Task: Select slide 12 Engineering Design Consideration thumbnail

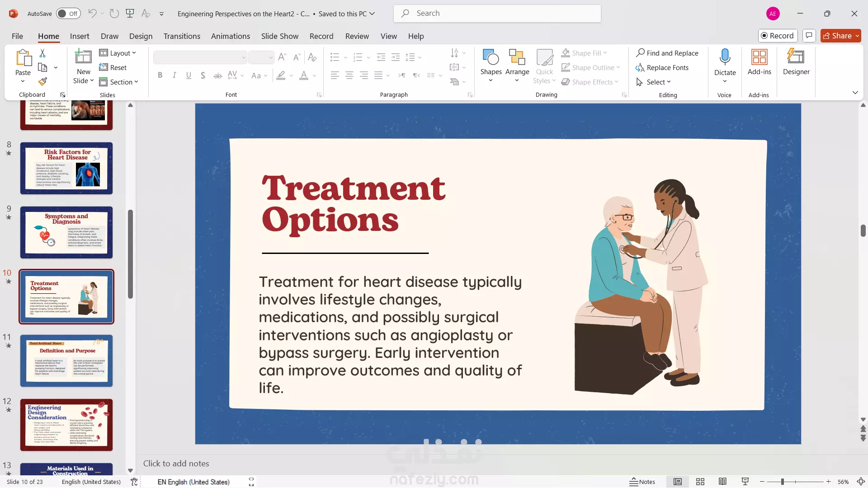Action: (x=66, y=425)
